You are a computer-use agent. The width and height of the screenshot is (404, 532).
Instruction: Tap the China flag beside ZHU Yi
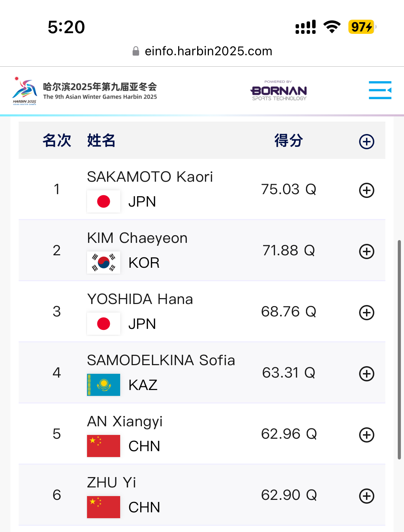click(x=104, y=507)
